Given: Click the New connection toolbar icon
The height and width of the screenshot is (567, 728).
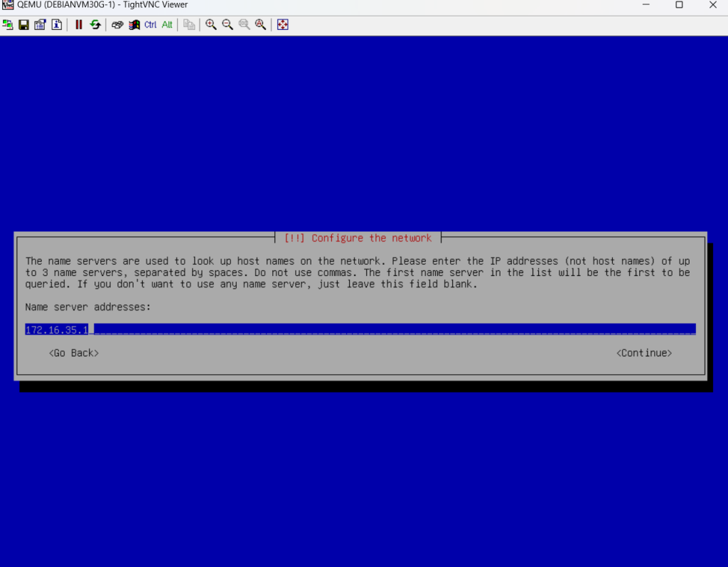Looking at the screenshot, I should tap(8, 25).
